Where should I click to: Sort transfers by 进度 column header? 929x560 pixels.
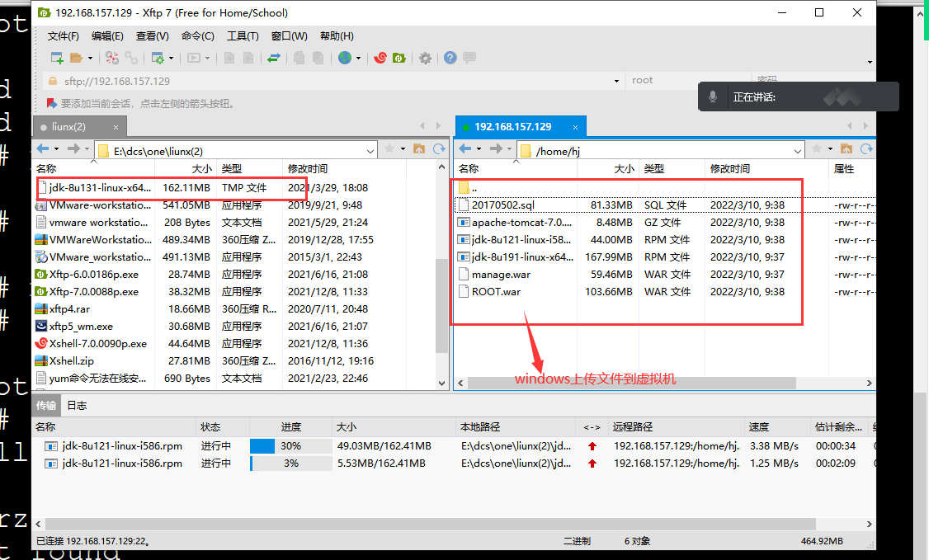(x=291, y=427)
